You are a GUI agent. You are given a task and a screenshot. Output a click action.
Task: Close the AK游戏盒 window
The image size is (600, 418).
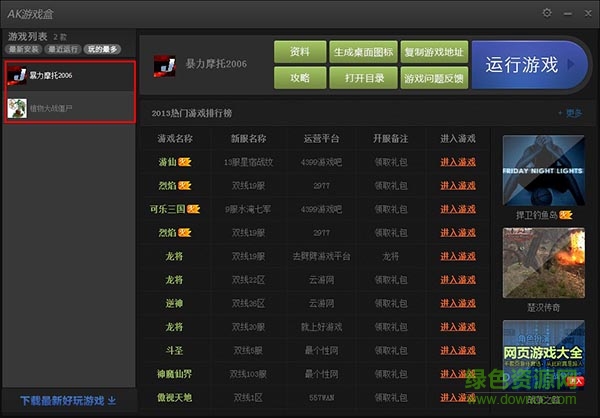click(588, 14)
